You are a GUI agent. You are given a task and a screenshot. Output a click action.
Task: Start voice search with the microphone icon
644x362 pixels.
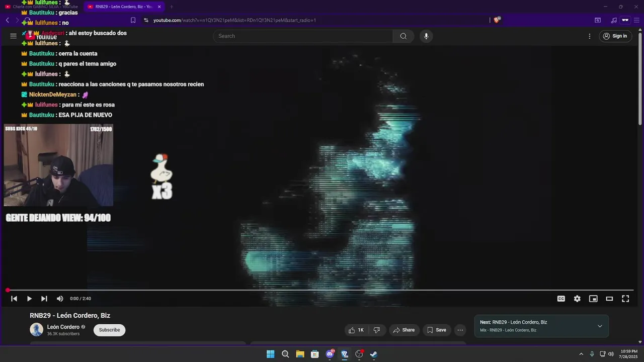(x=426, y=36)
